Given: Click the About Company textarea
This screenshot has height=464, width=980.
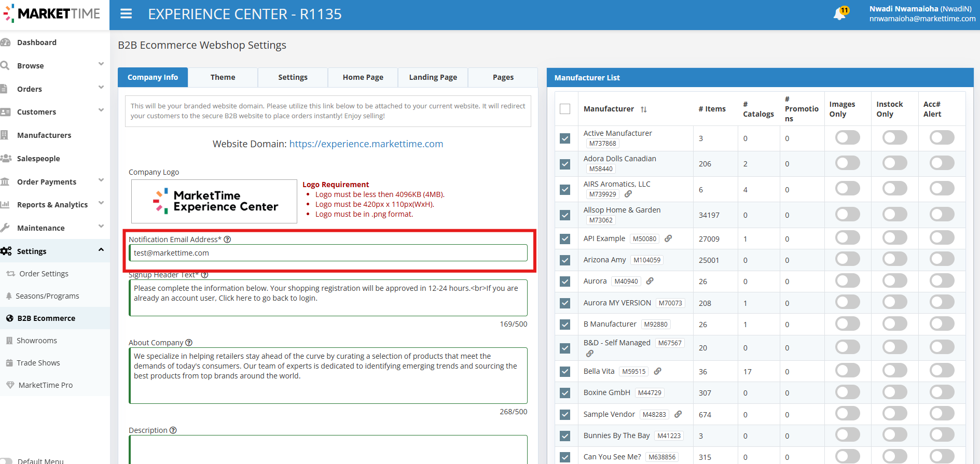Looking at the screenshot, I should [x=328, y=376].
